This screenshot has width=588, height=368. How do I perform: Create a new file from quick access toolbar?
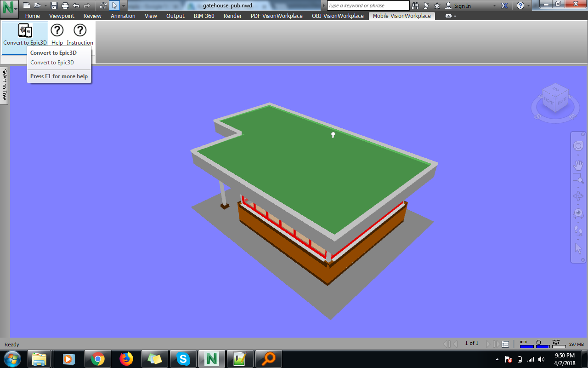pyautogui.click(x=27, y=6)
